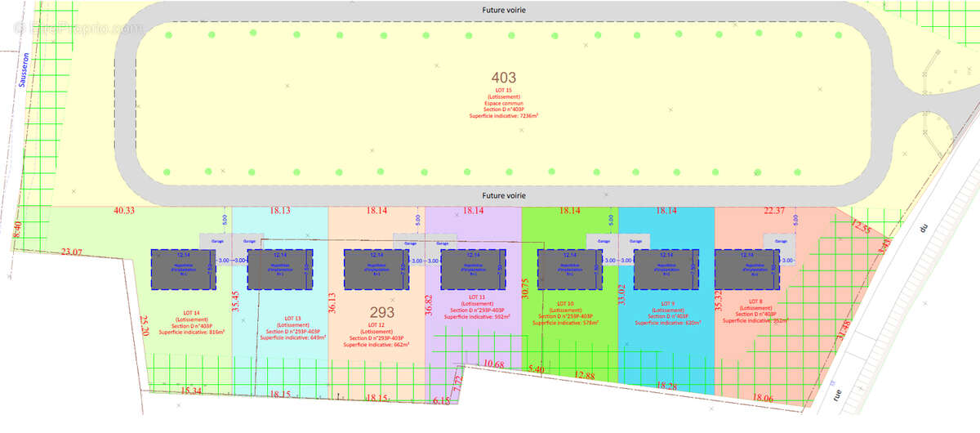Viewport: 980px width, 433px height.
Task: Click the building footprint on LOT 14
Action: point(182,269)
